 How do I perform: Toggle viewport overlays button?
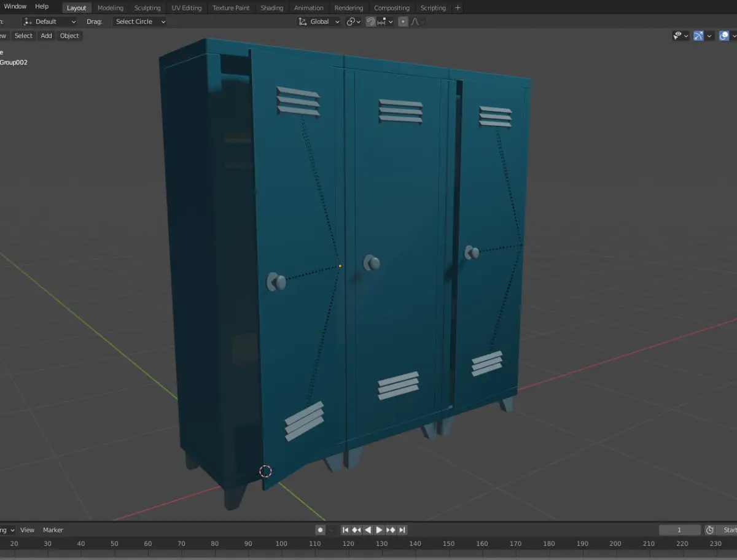pyautogui.click(x=723, y=36)
